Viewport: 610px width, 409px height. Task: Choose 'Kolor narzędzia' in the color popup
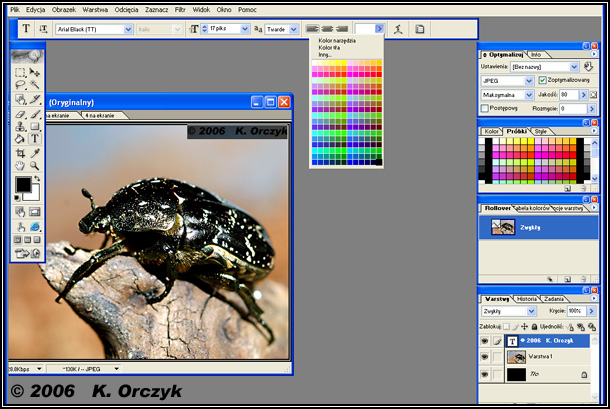pos(335,40)
